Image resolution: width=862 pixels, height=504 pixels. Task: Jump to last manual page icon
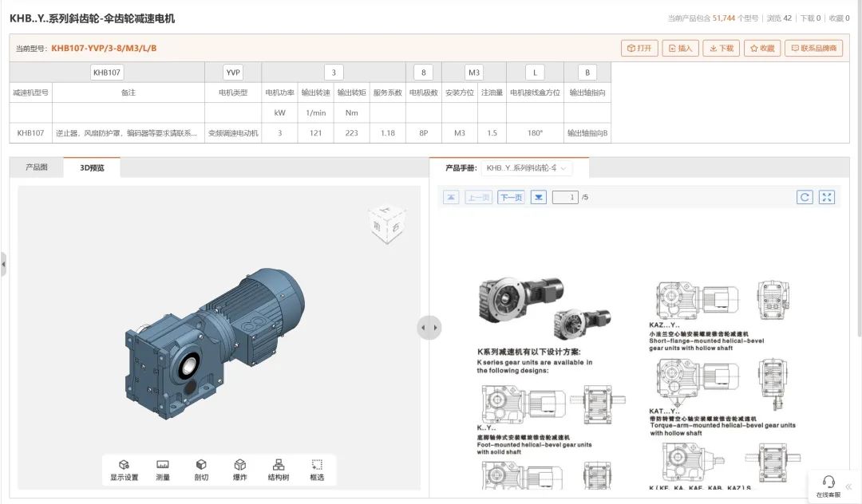pos(539,197)
